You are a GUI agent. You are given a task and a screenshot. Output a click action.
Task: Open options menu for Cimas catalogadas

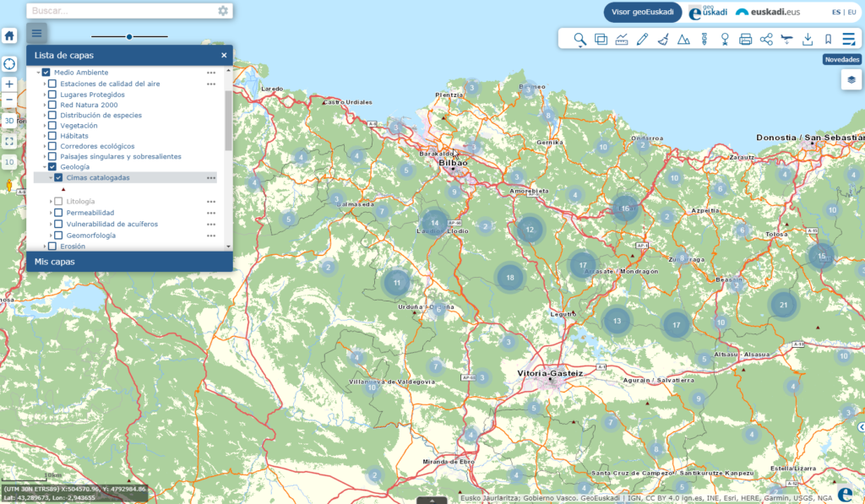[211, 177]
